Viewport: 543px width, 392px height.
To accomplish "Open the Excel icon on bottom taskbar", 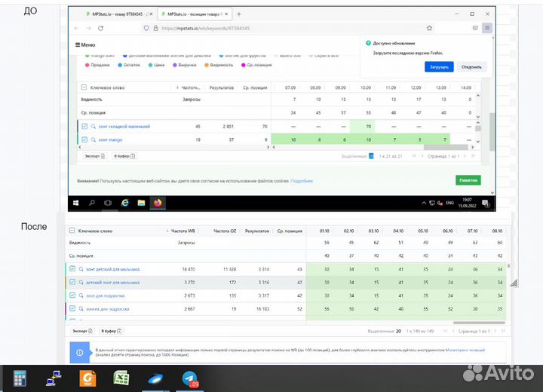I will [121, 378].
